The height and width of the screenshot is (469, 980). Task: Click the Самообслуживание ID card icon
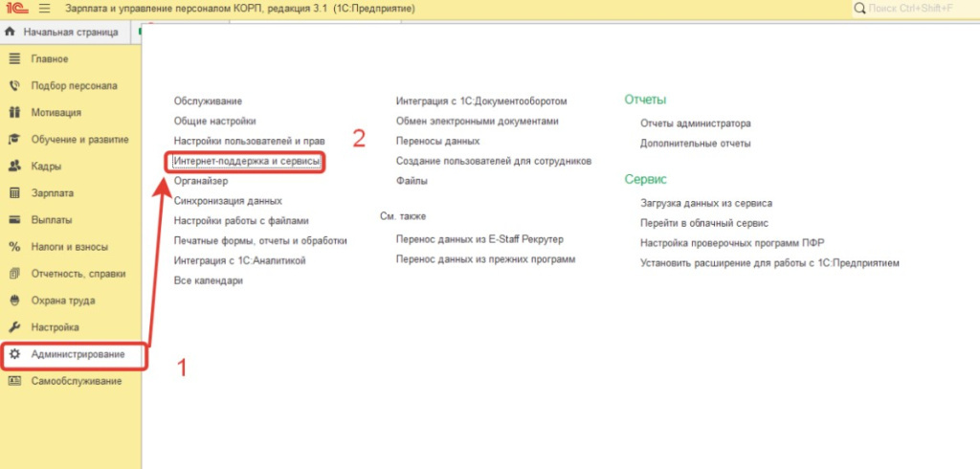click(15, 381)
